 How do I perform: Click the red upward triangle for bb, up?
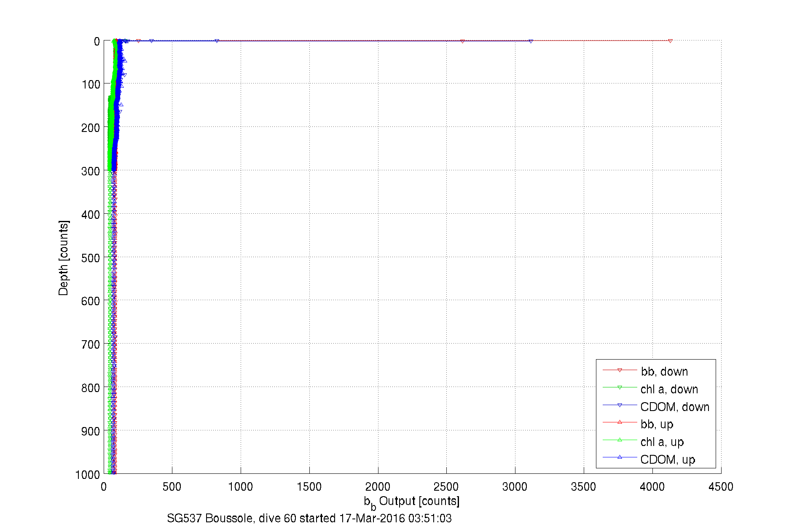pyautogui.click(x=620, y=422)
